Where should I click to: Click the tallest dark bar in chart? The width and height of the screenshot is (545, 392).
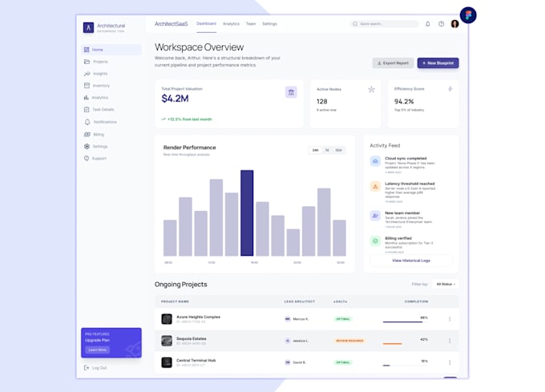pyautogui.click(x=247, y=213)
